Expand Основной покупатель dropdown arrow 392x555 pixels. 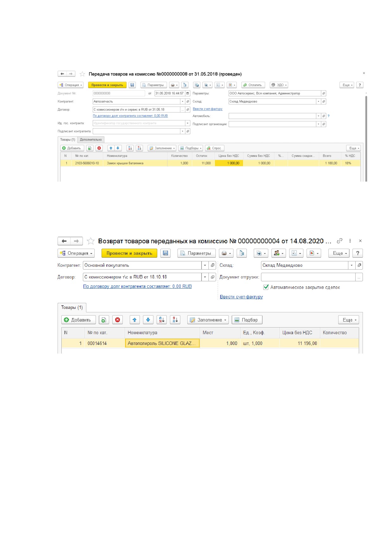[x=205, y=265]
